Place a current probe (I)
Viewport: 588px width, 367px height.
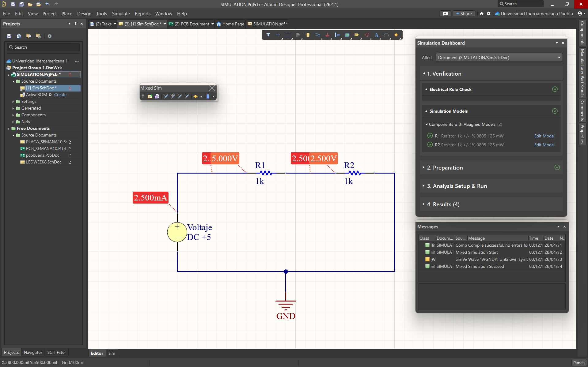point(180,96)
